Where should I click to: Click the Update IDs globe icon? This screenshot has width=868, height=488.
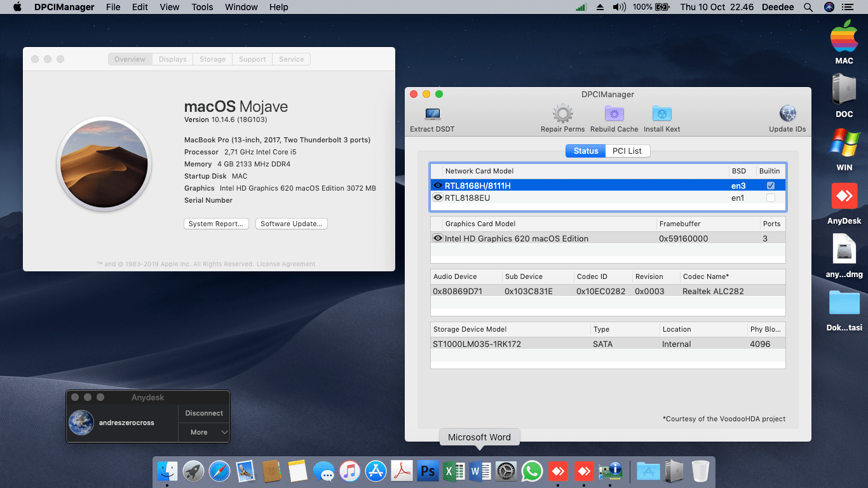787,115
